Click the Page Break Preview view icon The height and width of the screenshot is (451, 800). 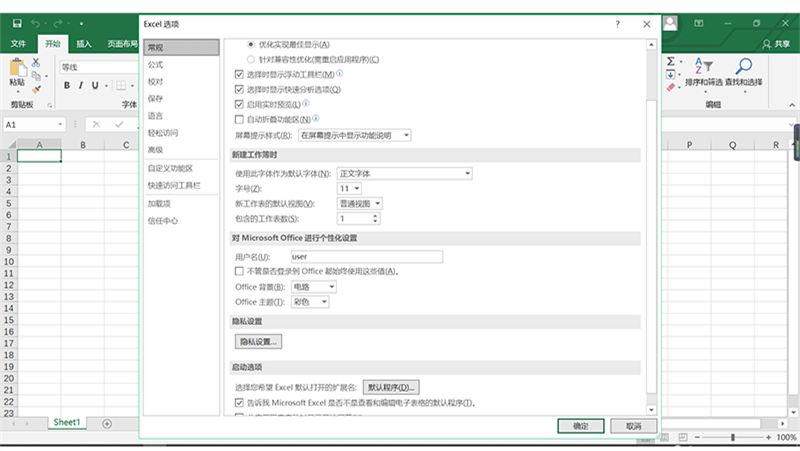683,437
